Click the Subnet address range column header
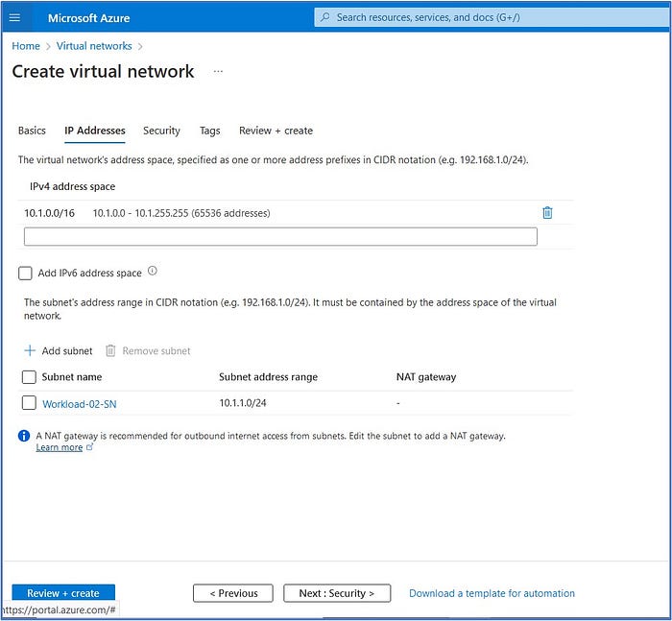Viewport: 672px width, 621px height. (268, 377)
